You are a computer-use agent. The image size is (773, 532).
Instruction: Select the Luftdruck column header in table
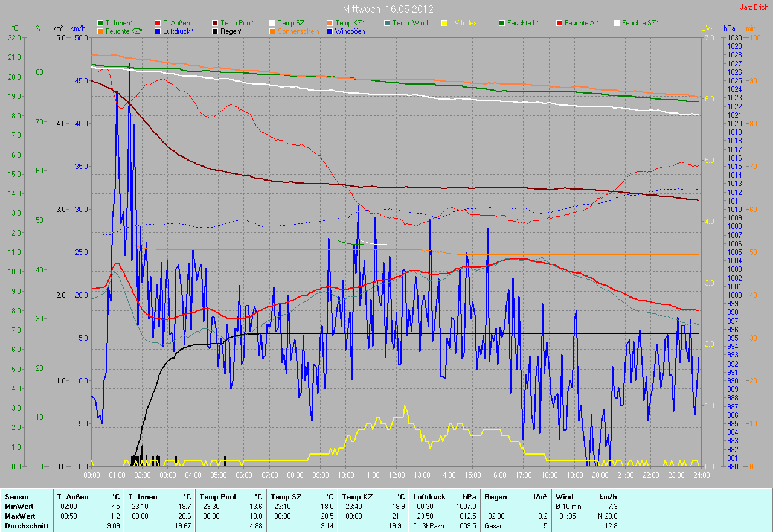pos(429,497)
